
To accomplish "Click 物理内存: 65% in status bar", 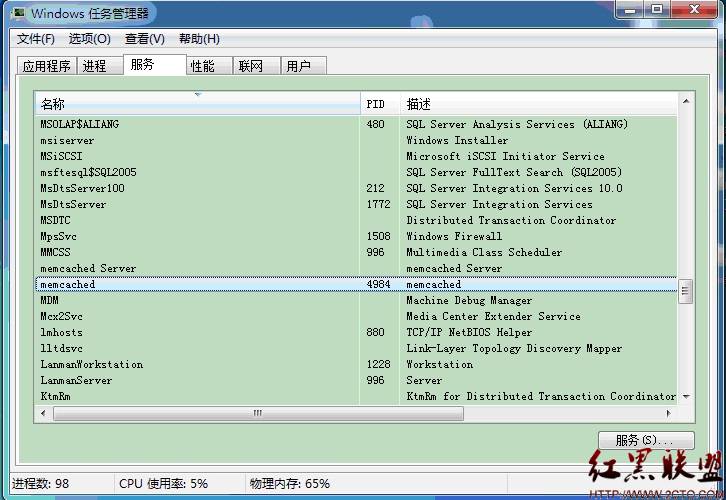I will pyautogui.click(x=290, y=484).
